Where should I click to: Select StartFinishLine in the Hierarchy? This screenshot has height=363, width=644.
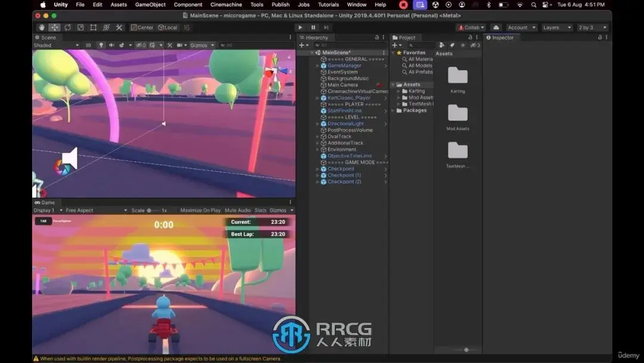coord(345,110)
